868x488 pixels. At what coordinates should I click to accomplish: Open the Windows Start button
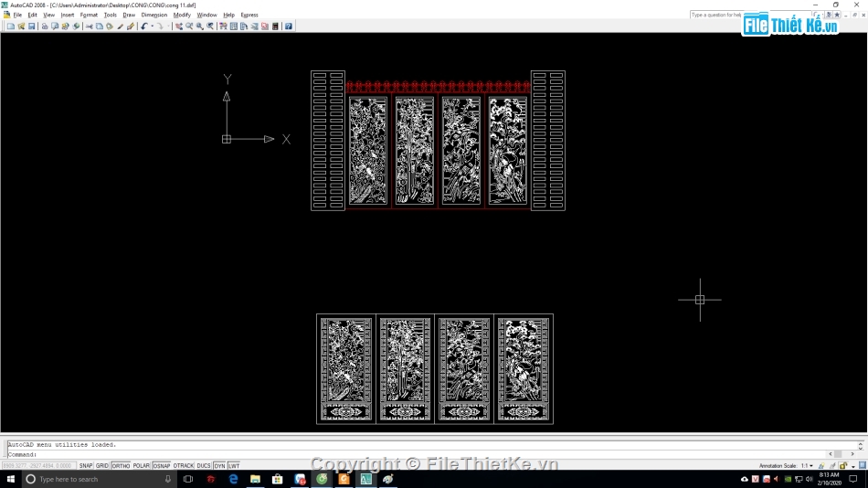11,479
